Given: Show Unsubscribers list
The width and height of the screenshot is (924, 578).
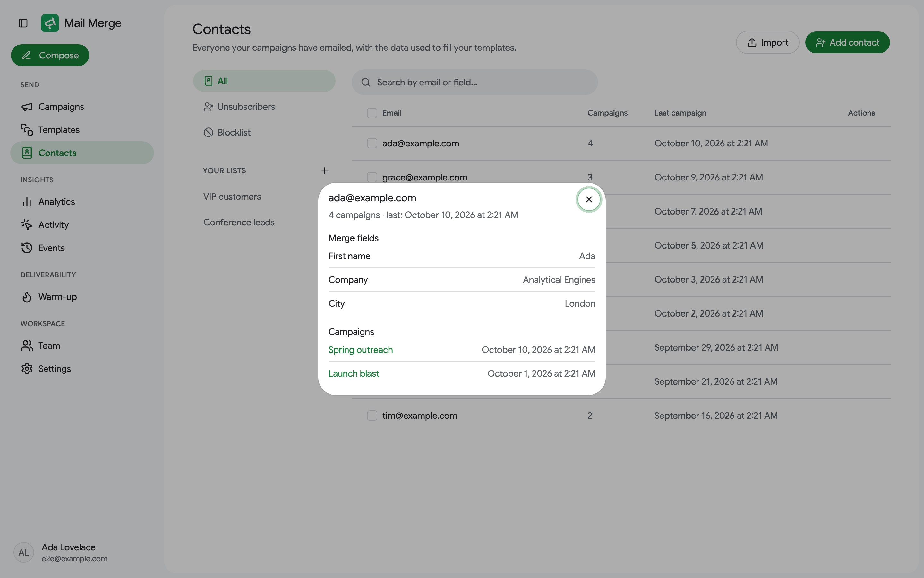Looking at the screenshot, I should click(264, 107).
